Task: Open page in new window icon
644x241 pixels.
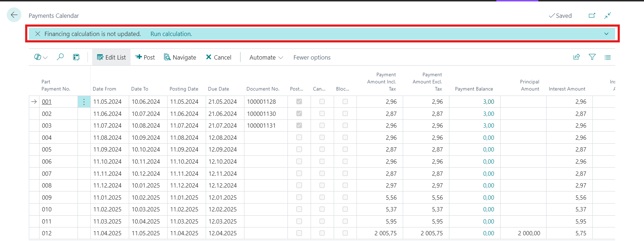Action: point(592,15)
